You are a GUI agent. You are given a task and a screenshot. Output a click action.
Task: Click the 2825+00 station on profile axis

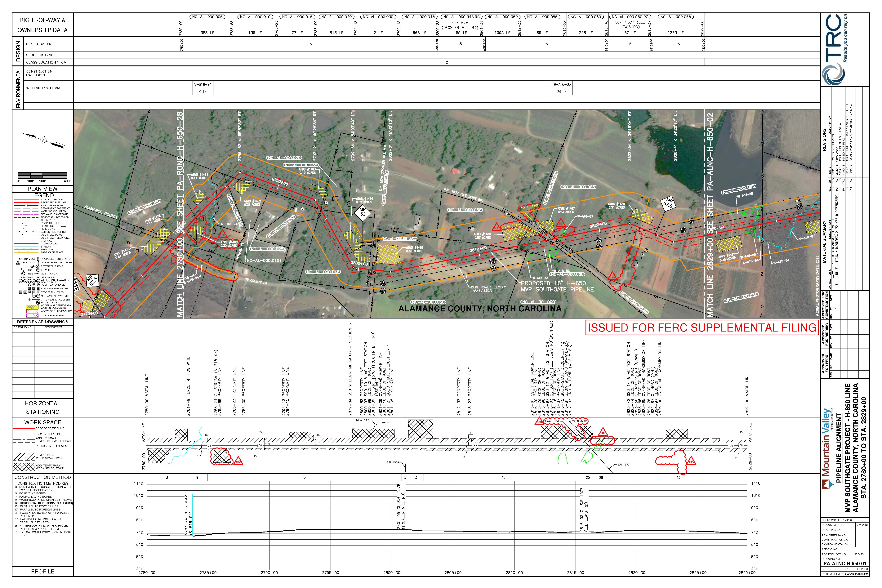(x=698, y=573)
